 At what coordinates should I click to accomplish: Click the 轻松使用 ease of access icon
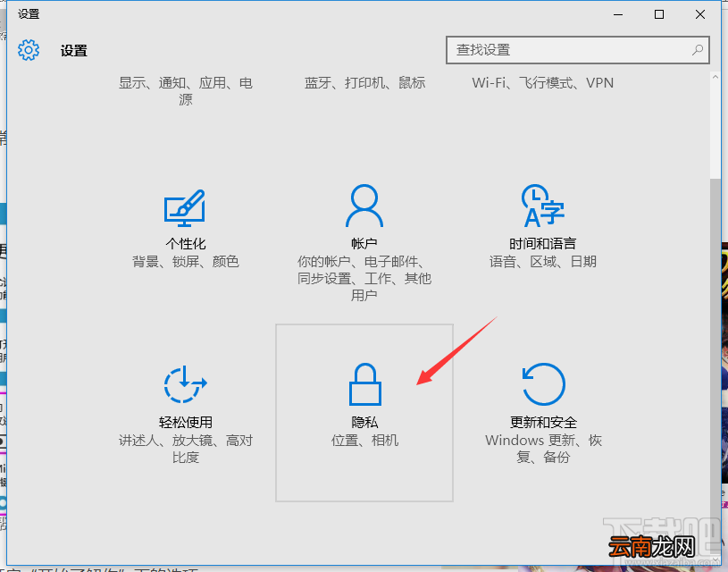click(x=185, y=383)
